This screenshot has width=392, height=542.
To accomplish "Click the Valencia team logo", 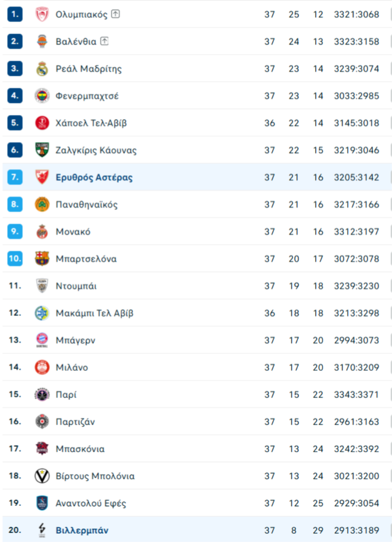I will tap(42, 41).
